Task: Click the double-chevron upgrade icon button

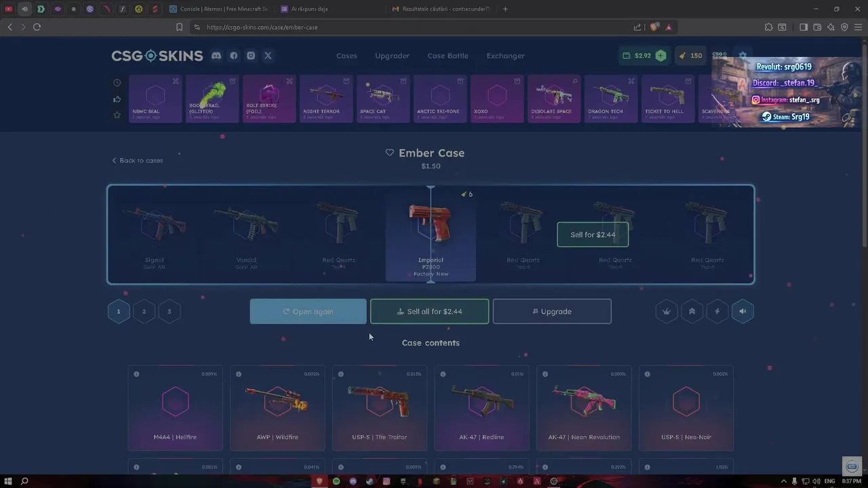Action: click(692, 311)
